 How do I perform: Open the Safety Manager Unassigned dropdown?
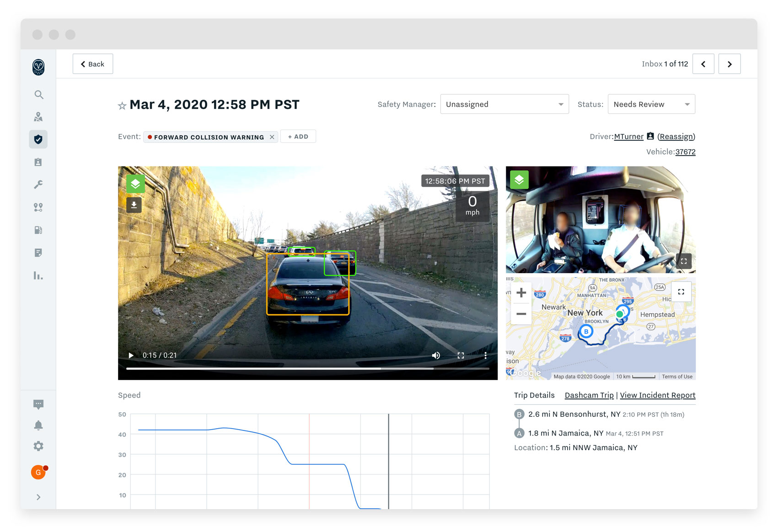504,104
